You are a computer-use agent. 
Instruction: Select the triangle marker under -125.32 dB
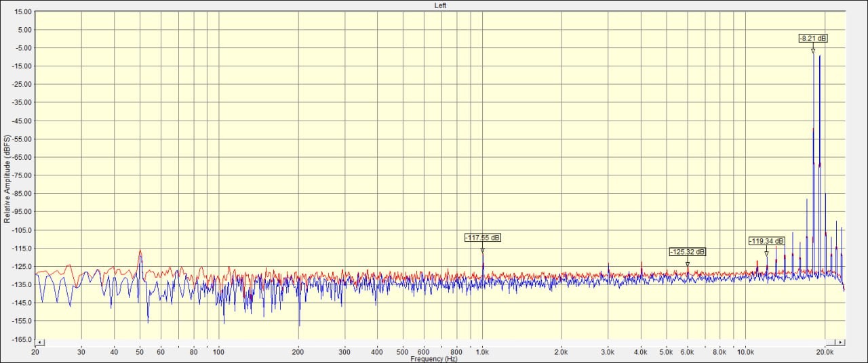click(x=688, y=264)
